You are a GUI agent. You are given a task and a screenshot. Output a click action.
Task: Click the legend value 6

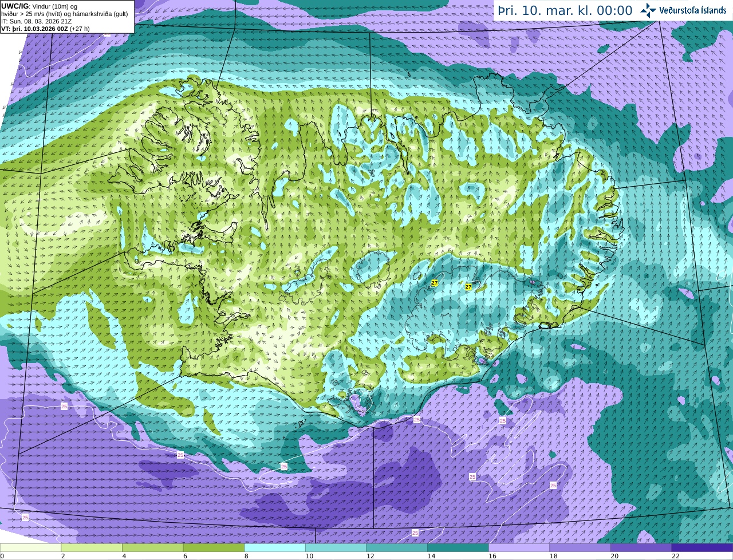pos(186,556)
